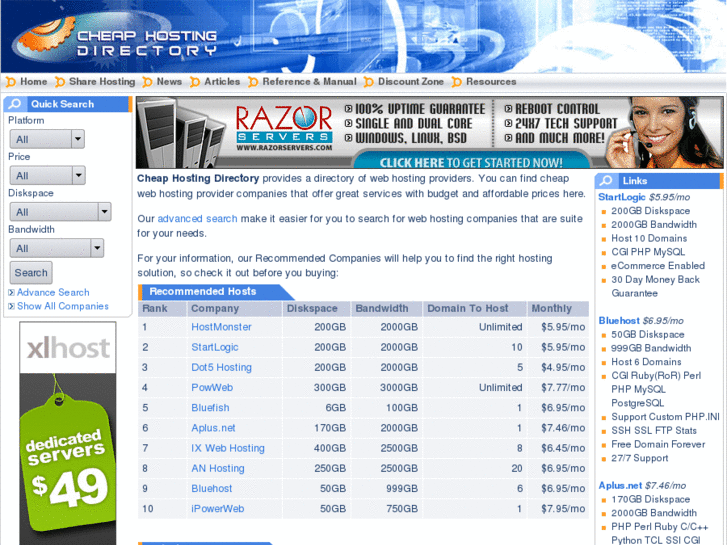Click the Recommended Hosts section heading
Viewport: 727px width, 545px height.
(203, 291)
